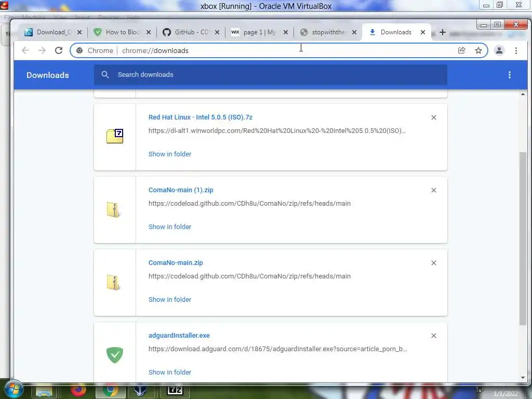This screenshot has height=399, width=532.
Task: Open the Chrome profile avatar
Action: (x=499, y=50)
